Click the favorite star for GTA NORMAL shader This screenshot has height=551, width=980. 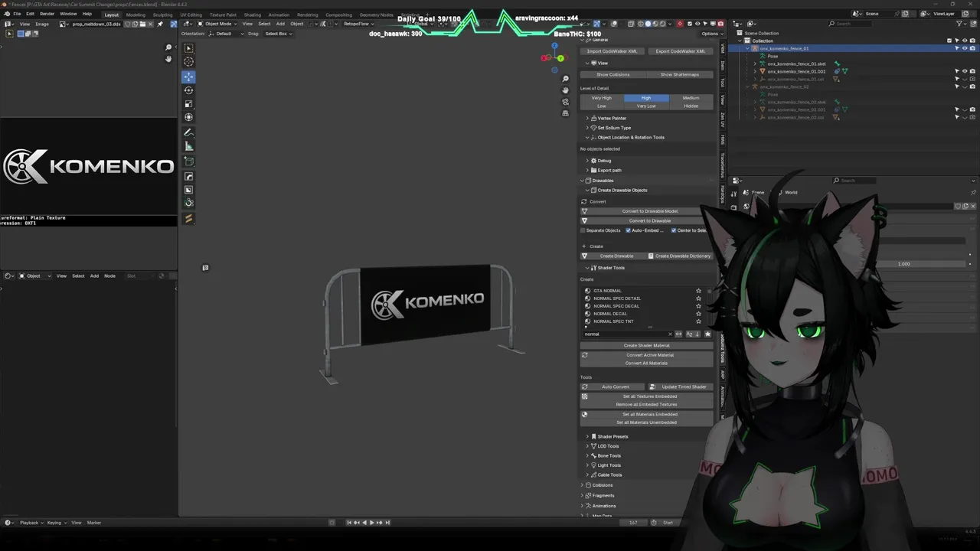pyautogui.click(x=698, y=291)
